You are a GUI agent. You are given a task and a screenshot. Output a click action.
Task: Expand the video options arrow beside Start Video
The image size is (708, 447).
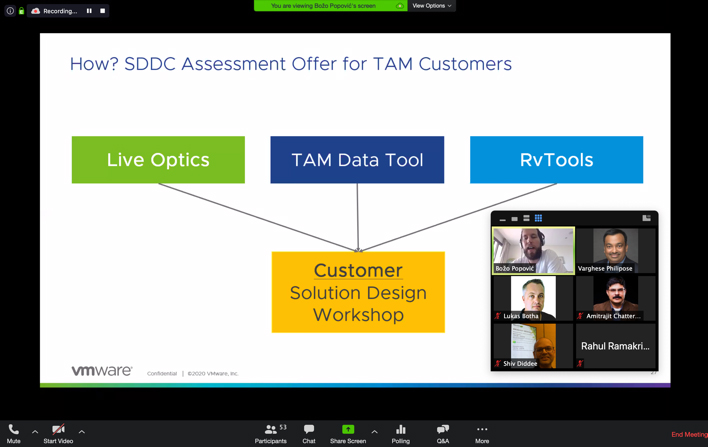[x=82, y=432]
